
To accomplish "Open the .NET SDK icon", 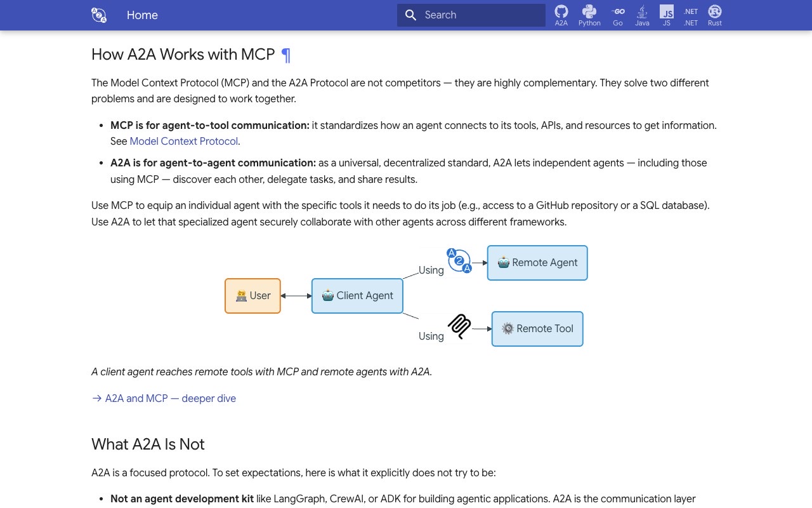I will 691,15.
